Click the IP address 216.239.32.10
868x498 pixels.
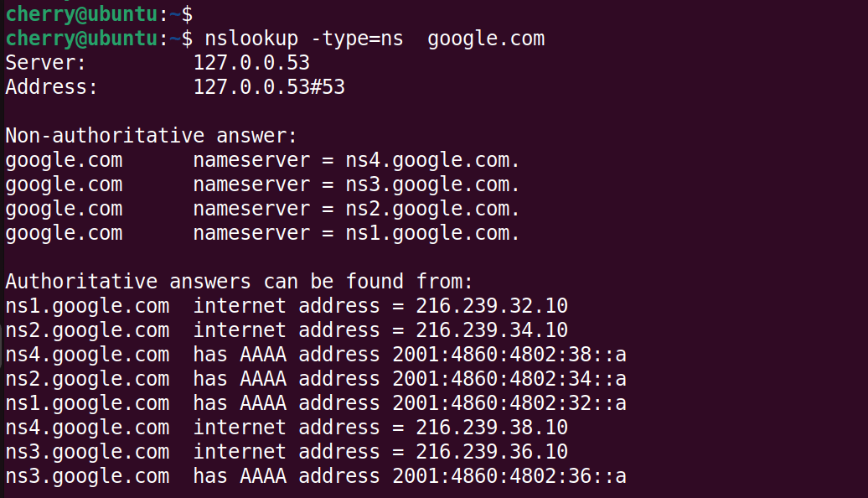click(492, 306)
